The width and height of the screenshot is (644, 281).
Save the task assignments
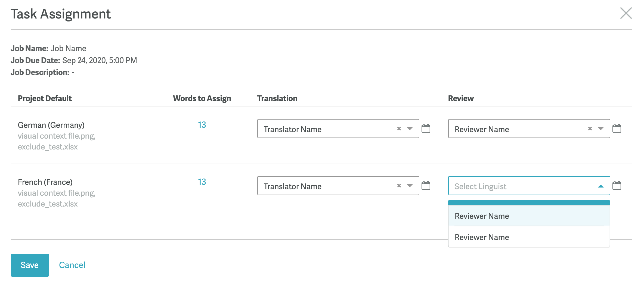click(30, 265)
